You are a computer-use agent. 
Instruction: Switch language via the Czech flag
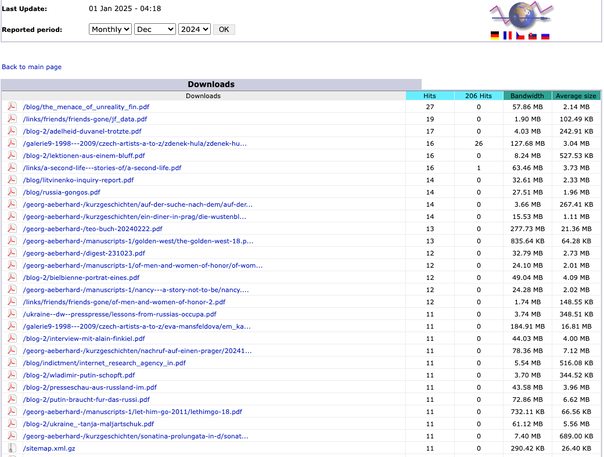pos(520,35)
